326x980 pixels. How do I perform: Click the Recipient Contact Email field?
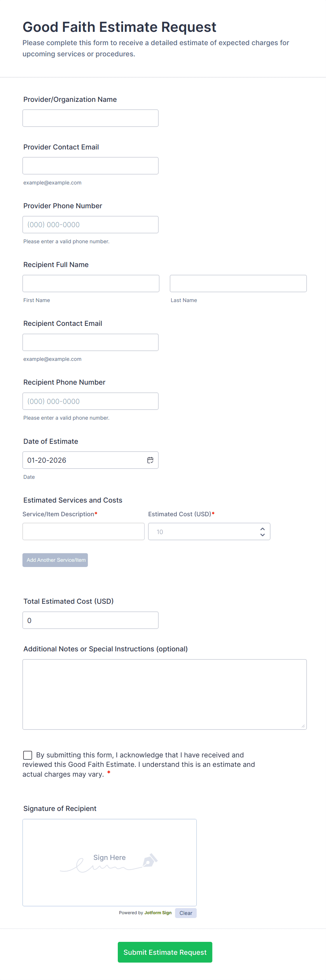90,342
